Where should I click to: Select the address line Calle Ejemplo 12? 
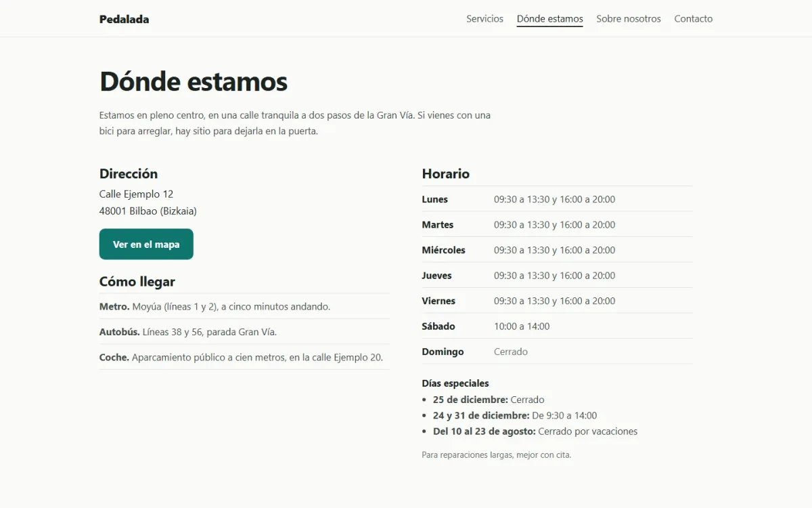coord(136,194)
